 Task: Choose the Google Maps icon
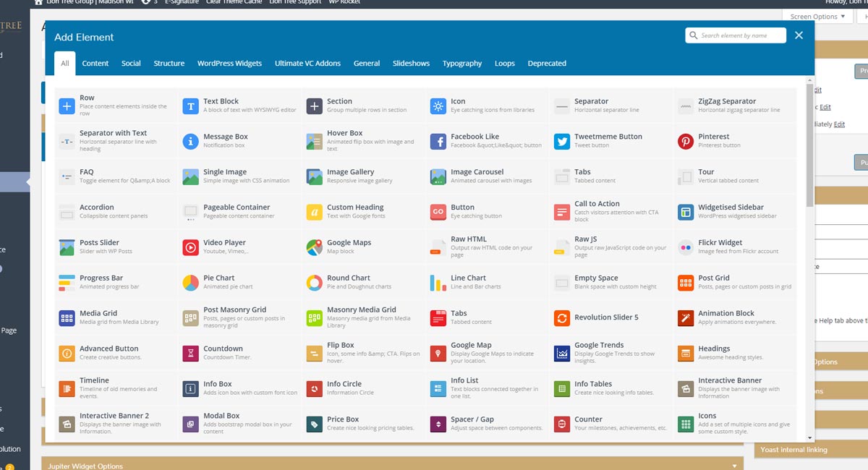314,248
